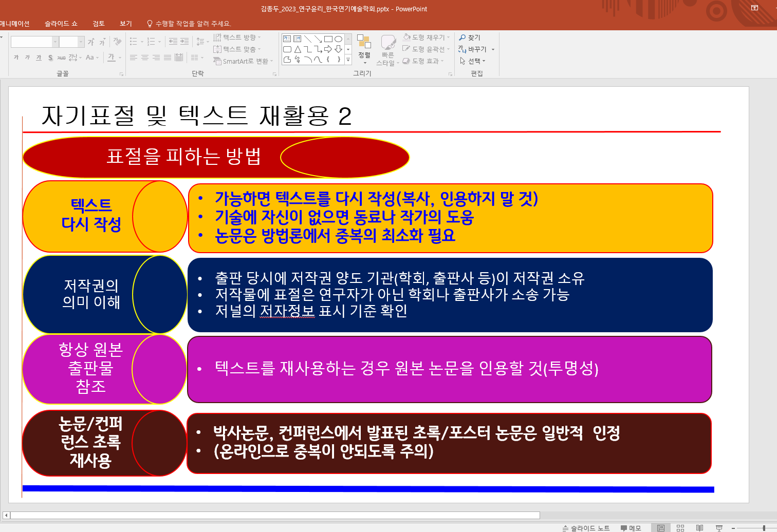Screen dimensions: 777x532
Task: Click the Tell Me search box (수행할 작업을 알려 주세요)
Action: tap(189, 24)
